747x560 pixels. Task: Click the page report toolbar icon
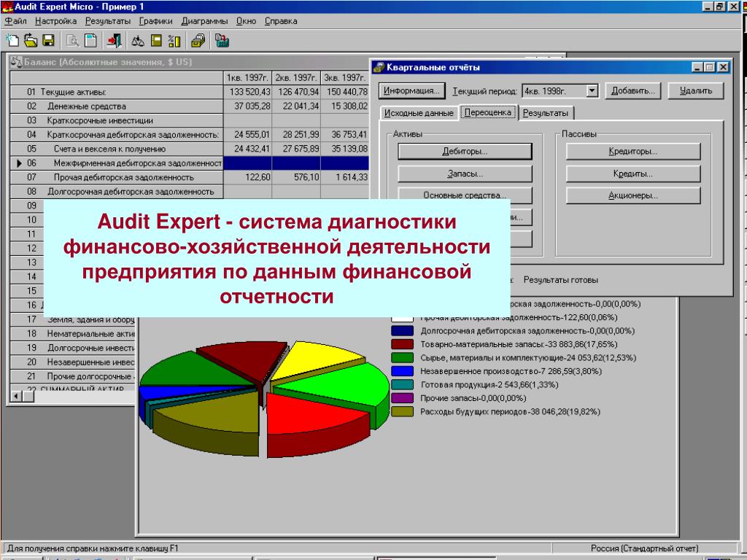click(90, 41)
